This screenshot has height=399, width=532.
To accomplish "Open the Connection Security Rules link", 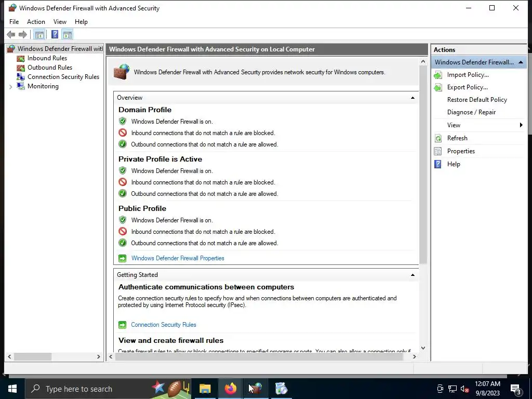I will 164,325.
